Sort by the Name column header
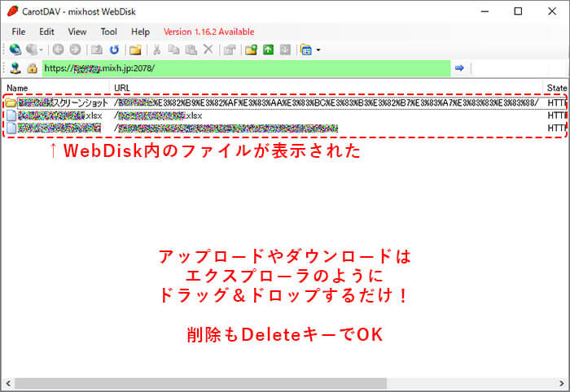 click(55, 88)
